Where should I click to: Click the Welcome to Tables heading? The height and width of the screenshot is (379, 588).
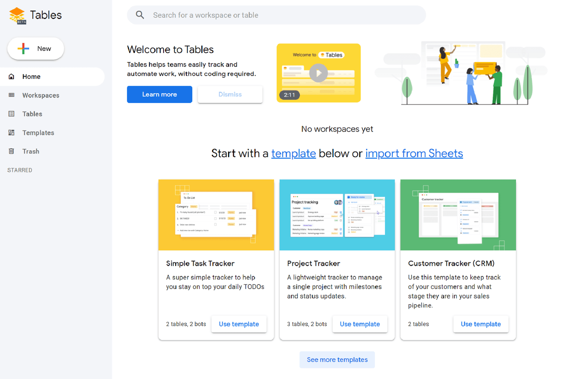pyautogui.click(x=171, y=50)
